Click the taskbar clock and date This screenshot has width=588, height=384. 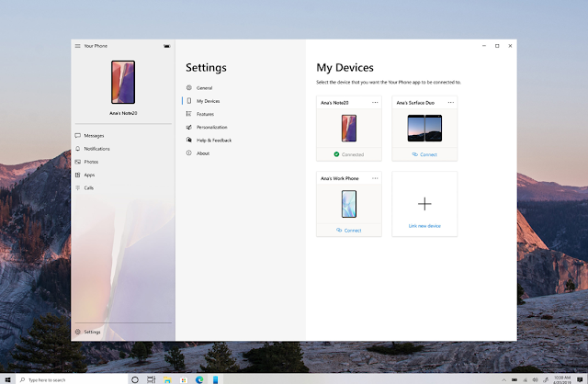pyautogui.click(x=562, y=379)
